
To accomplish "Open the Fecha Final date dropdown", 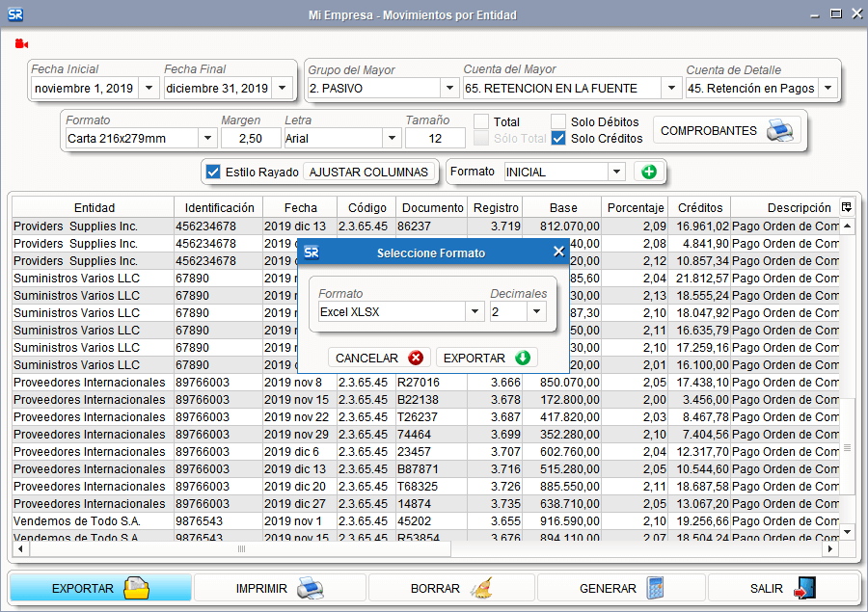I will pos(283,88).
